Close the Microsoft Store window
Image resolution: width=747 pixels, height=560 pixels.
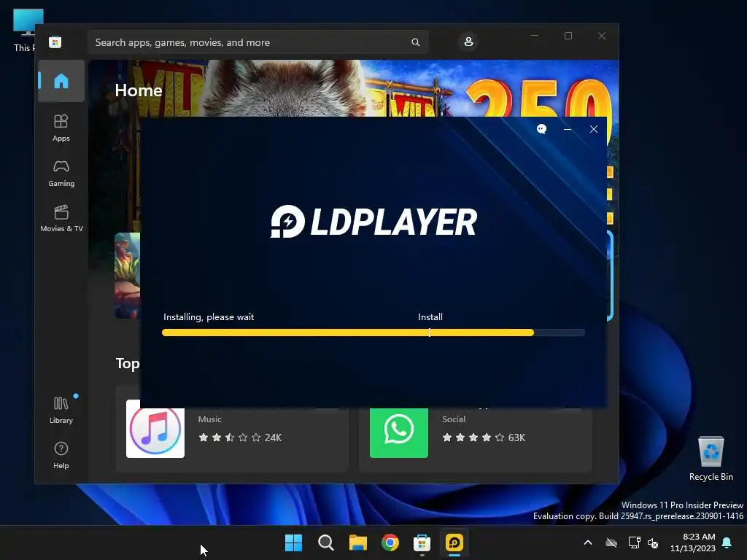(x=602, y=36)
